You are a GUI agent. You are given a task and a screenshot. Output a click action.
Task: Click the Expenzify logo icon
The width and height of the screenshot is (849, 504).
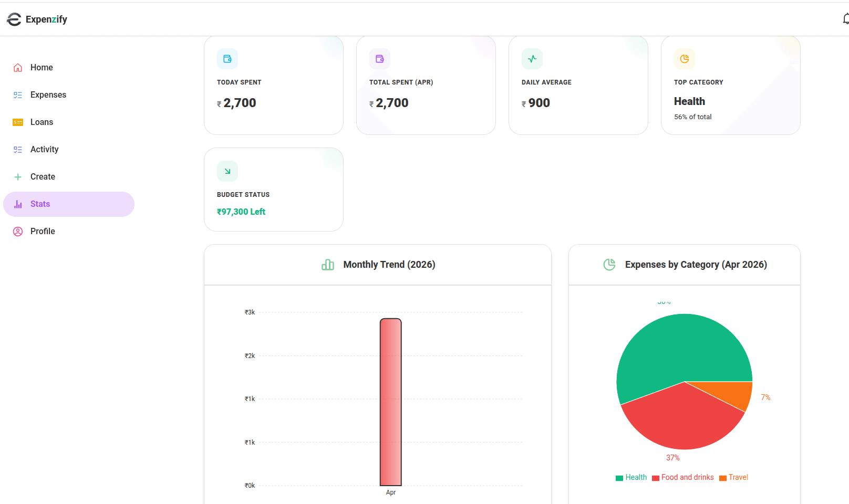[x=14, y=19]
